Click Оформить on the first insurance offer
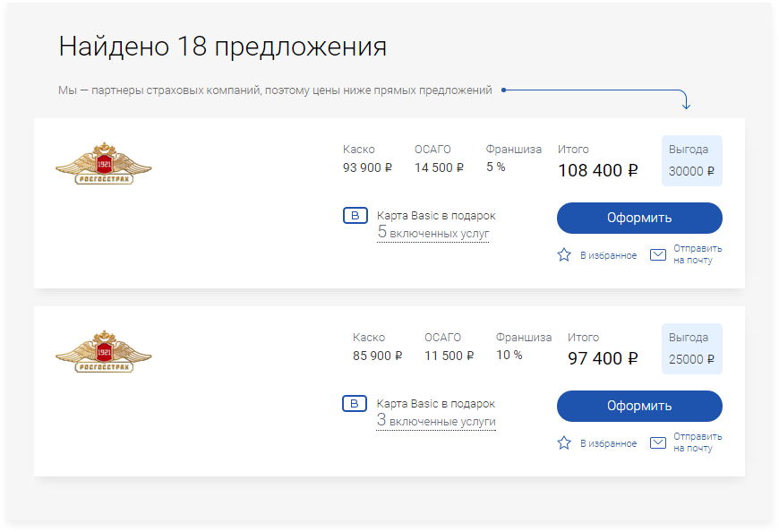The width and height of the screenshot is (779, 532). (639, 218)
